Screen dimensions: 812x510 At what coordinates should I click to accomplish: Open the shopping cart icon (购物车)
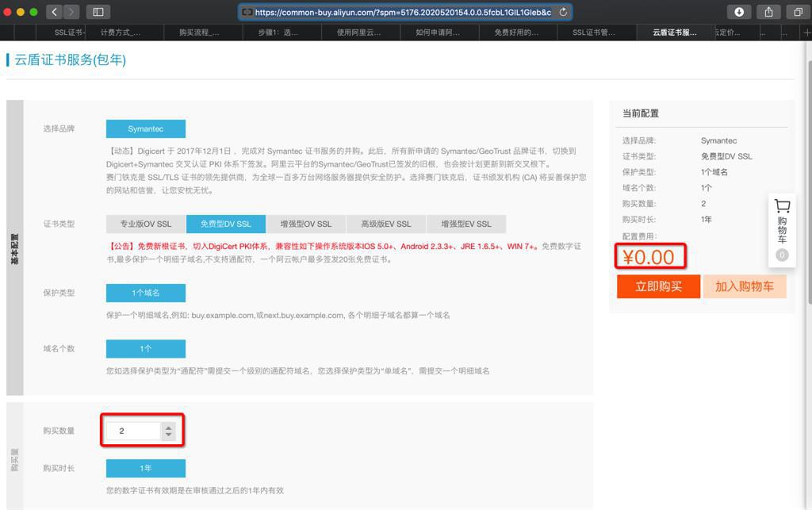(782, 206)
